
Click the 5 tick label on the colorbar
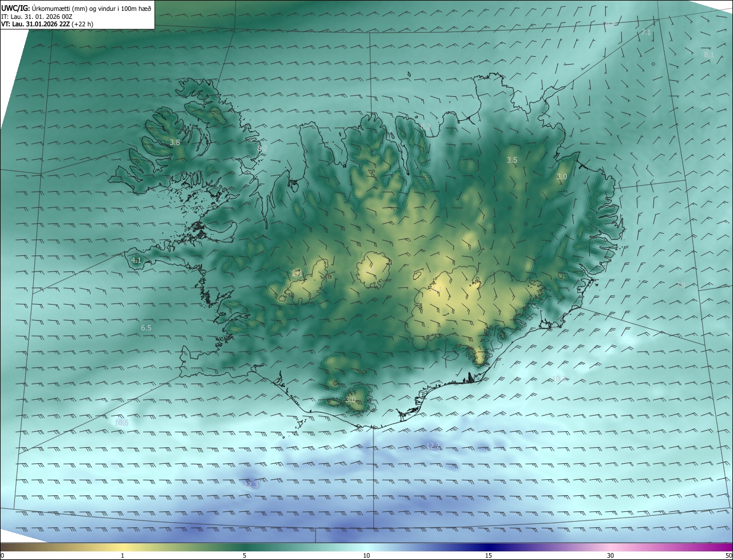tap(245, 555)
